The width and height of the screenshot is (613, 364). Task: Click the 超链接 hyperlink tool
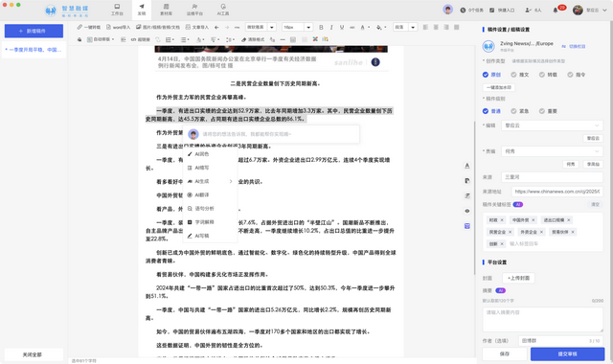point(141,39)
